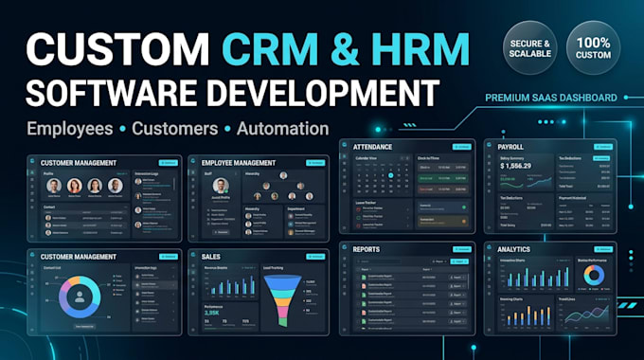Click the button below the staff details in Employee Management
The image size is (644, 360).
221,232
